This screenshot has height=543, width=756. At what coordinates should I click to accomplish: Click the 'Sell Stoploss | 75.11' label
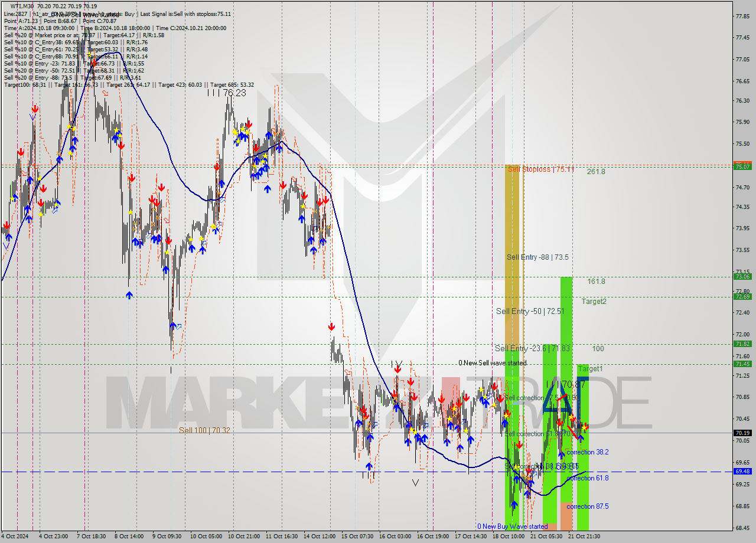tap(540, 169)
